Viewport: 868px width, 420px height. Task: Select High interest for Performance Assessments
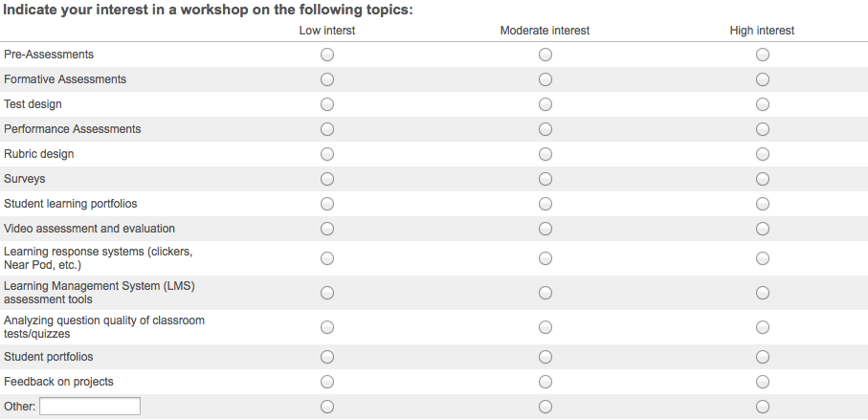[x=763, y=129]
